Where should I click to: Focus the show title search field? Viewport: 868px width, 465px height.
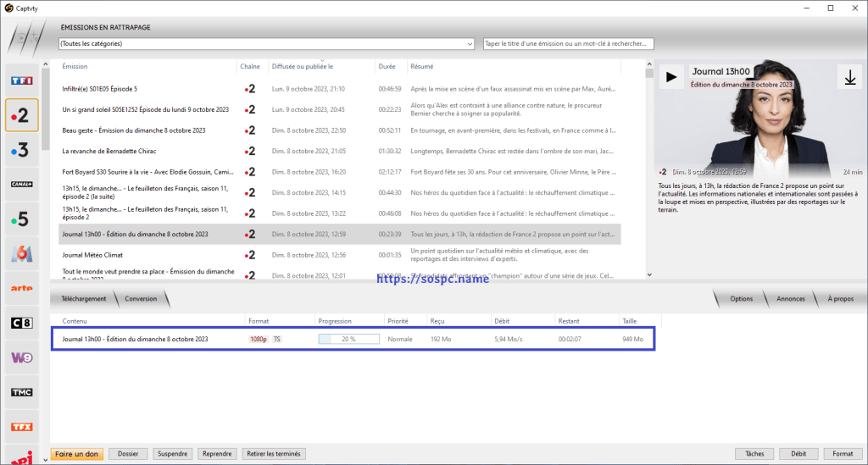click(x=569, y=44)
